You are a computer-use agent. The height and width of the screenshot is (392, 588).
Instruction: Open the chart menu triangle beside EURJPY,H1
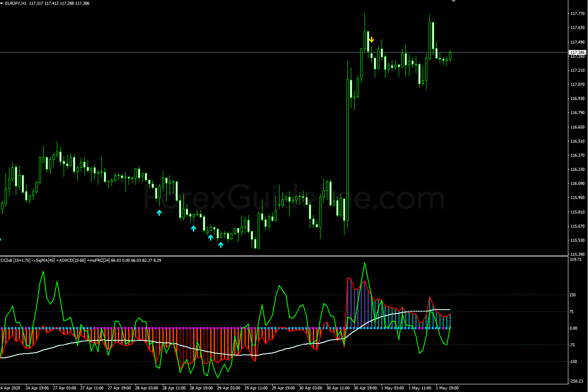(x=2, y=3)
